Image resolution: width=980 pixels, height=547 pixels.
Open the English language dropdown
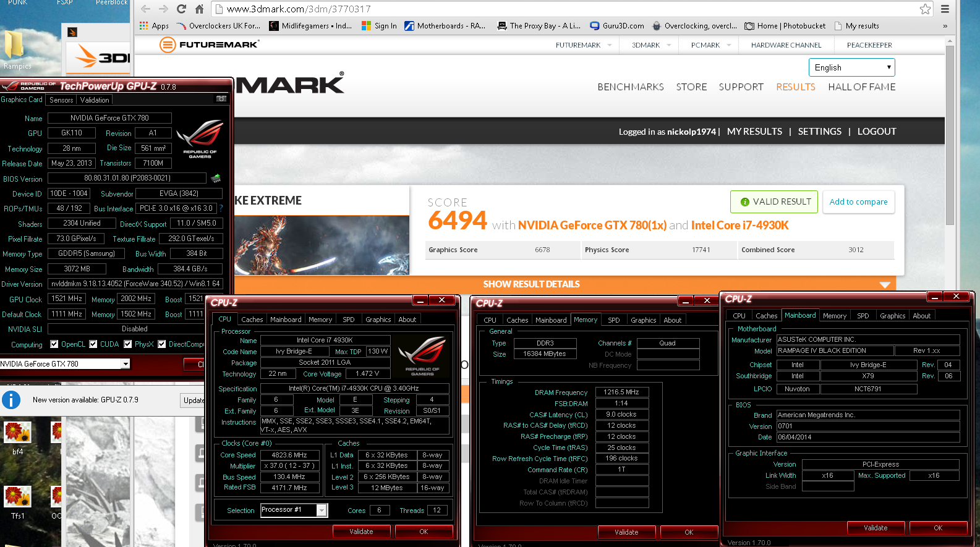(x=851, y=67)
